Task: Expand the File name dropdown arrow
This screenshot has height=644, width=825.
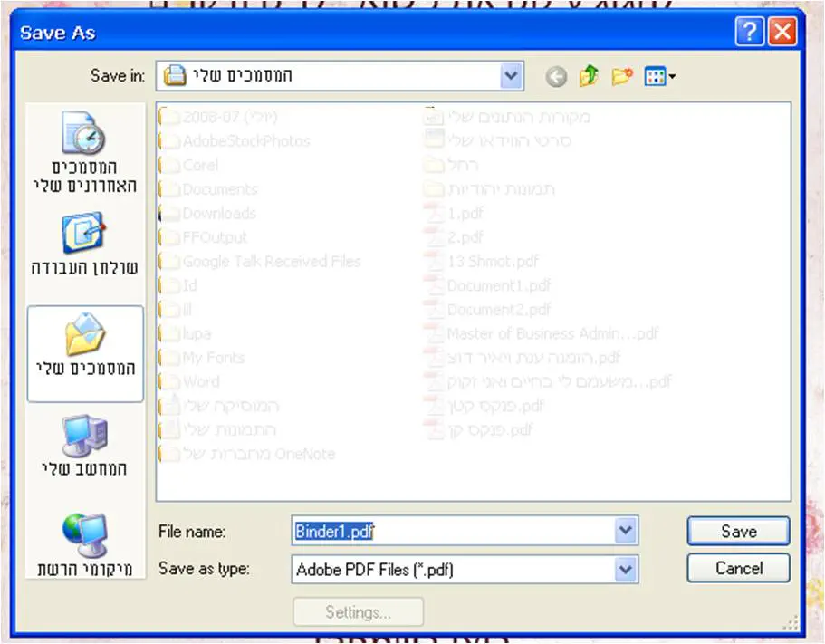Action: (x=625, y=532)
